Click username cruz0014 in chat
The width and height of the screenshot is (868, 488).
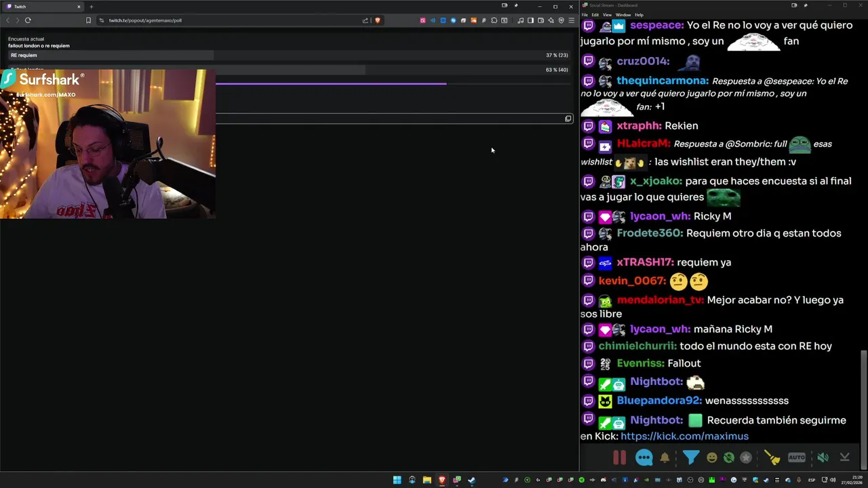[x=643, y=61]
